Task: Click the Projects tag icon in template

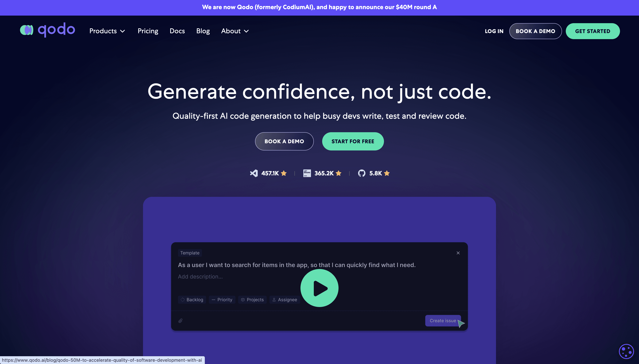Action: point(243,300)
